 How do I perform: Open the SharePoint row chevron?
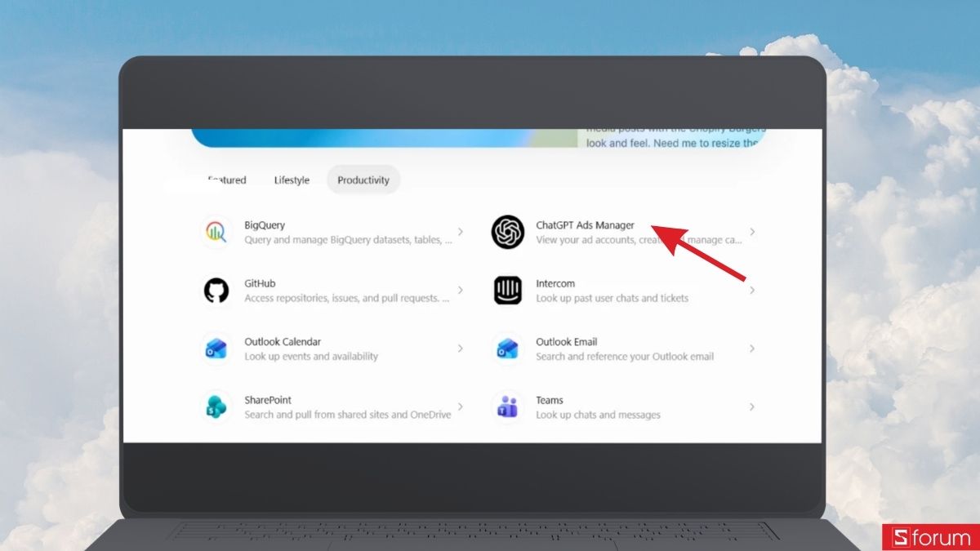pyautogui.click(x=461, y=407)
